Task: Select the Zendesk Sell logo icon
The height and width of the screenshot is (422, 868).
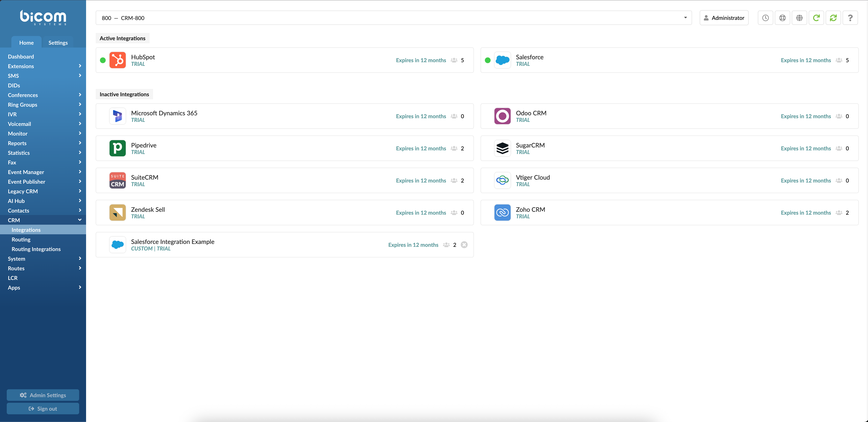Action: (118, 213)
